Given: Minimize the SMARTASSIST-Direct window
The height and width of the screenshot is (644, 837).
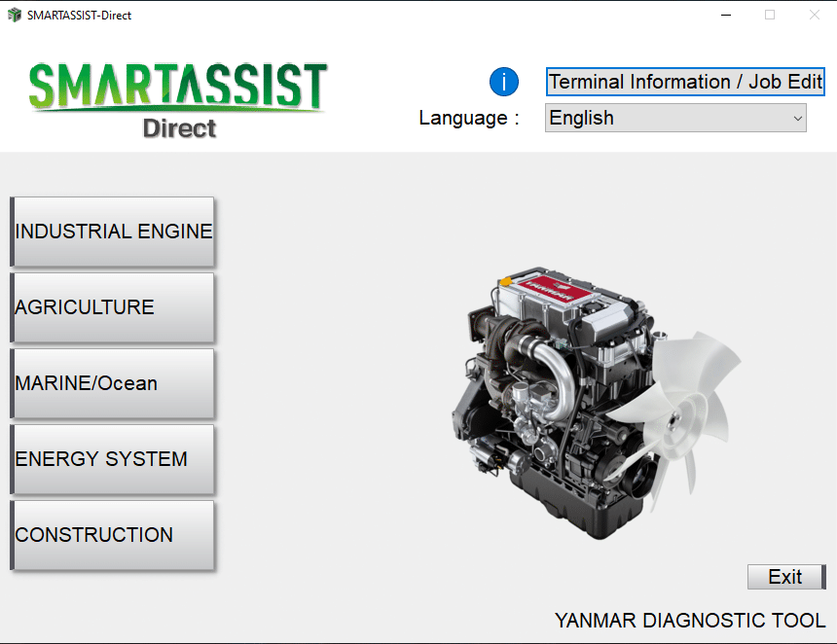Looking at the screenshot, I should 726,15.
